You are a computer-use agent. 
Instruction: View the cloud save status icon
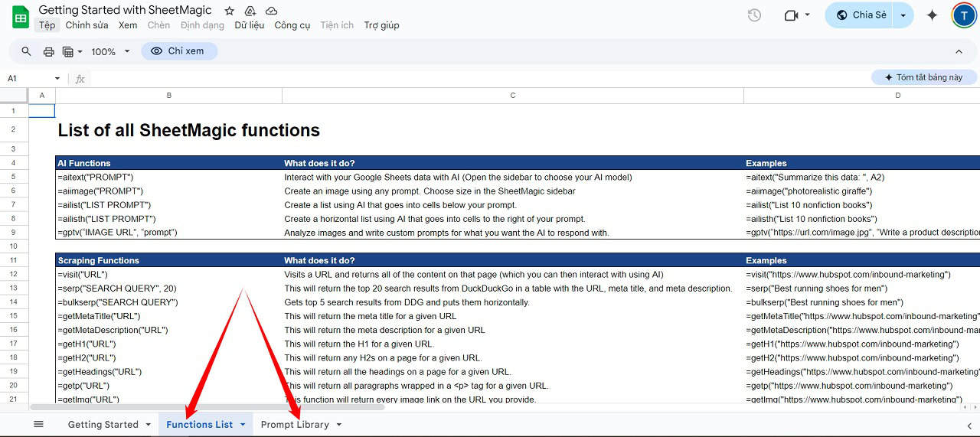click(x=271, y=11)
